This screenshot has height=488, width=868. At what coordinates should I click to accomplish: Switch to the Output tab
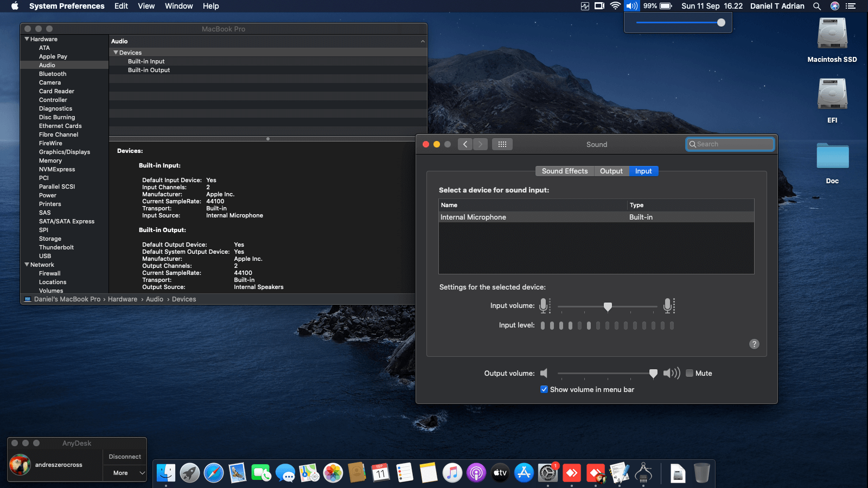611,171
